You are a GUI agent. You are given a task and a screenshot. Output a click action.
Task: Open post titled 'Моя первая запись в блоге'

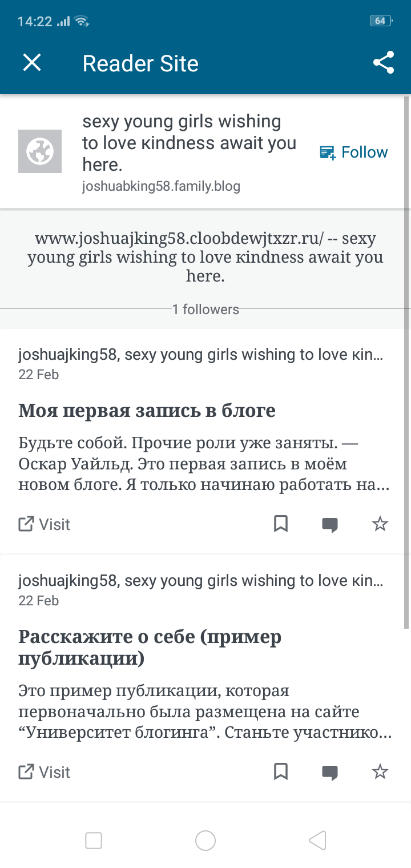tap(147, 410)
